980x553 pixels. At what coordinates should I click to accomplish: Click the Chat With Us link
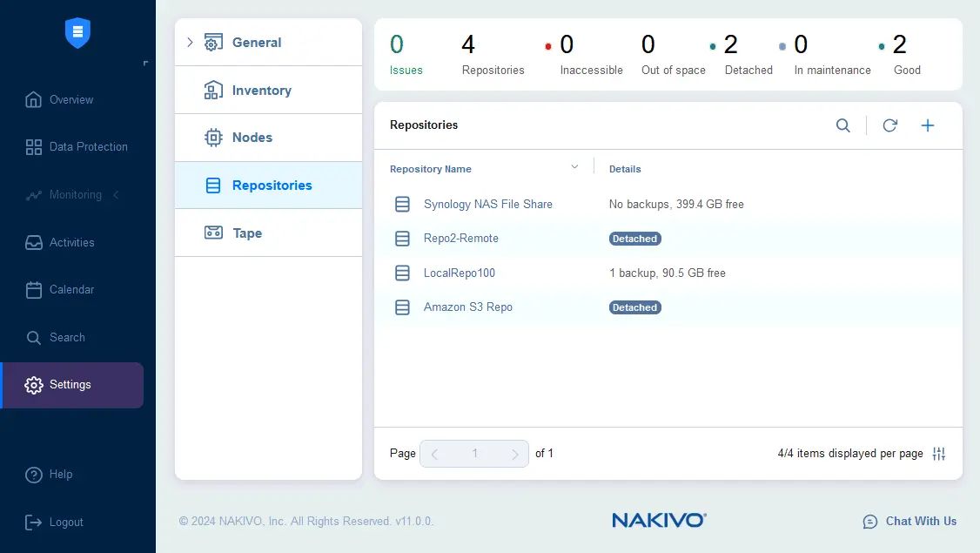921,521
